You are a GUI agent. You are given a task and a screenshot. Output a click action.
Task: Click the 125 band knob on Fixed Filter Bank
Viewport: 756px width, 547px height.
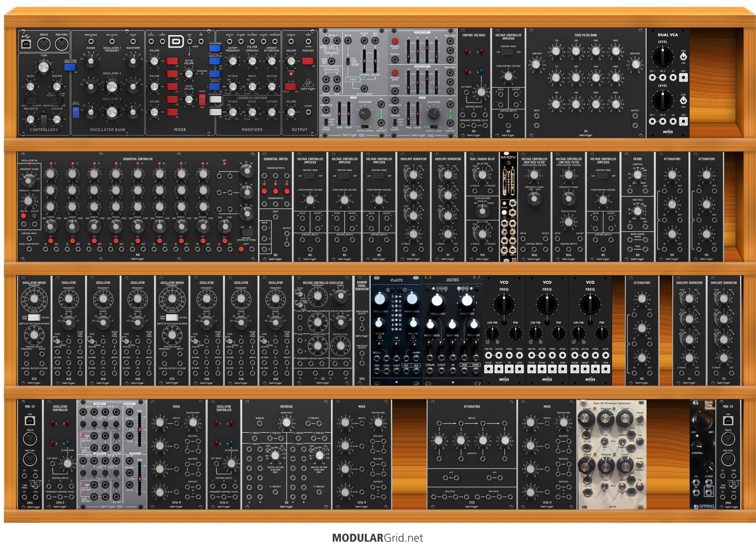(x=556, y=52)
